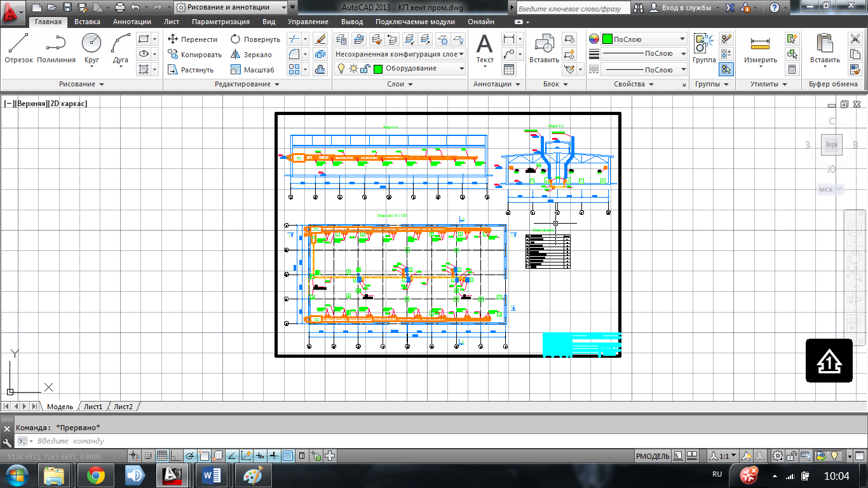The width and height of the screenshot is (868, 488).
Task: Open Google Chrome from the taskbar
Action: tap(96, 475)
